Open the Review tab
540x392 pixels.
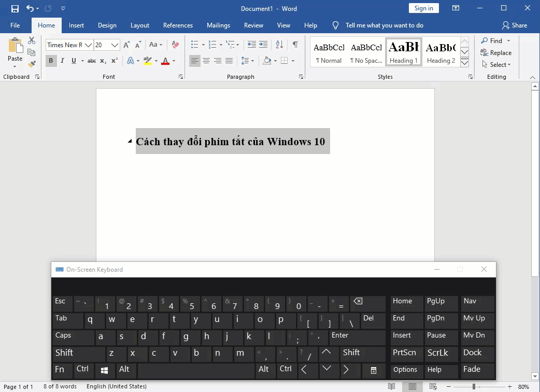(x=253, y=25)
